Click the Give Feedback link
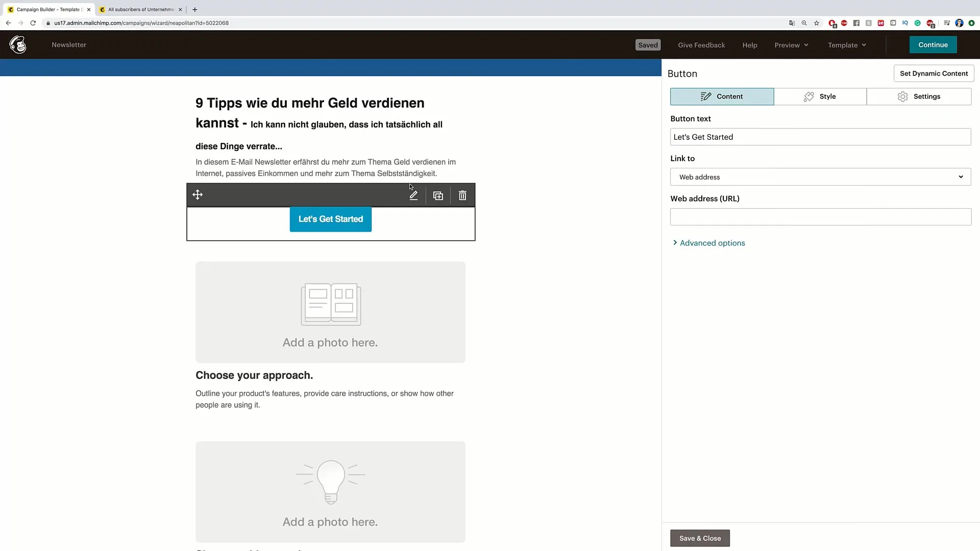This screenshot has width=980, height=551. coord(701,45)
